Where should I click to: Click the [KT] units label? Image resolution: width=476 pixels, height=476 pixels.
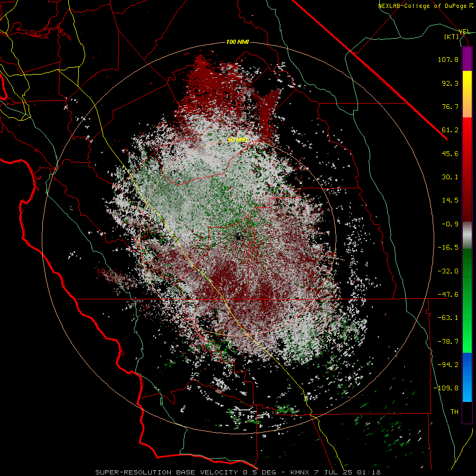pos(452,36)
